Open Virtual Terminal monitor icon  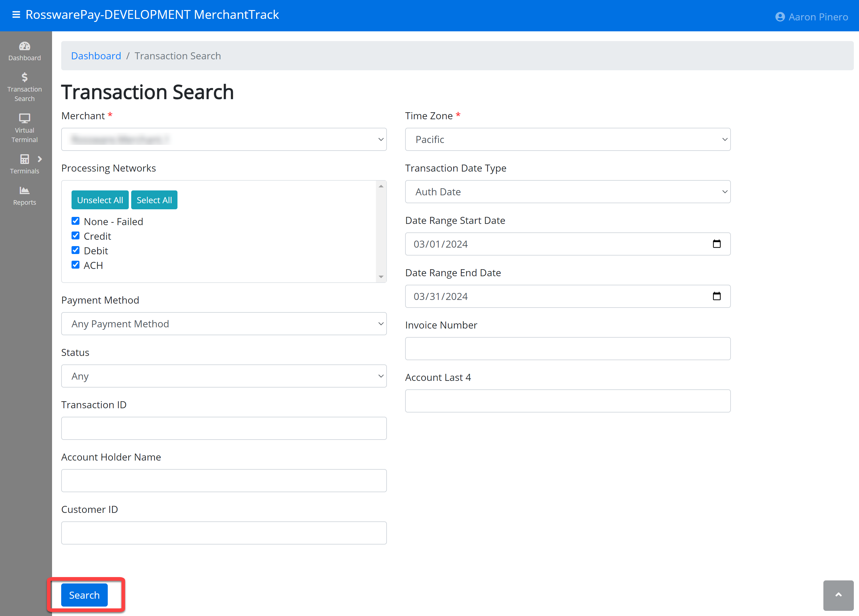(25, 119)
